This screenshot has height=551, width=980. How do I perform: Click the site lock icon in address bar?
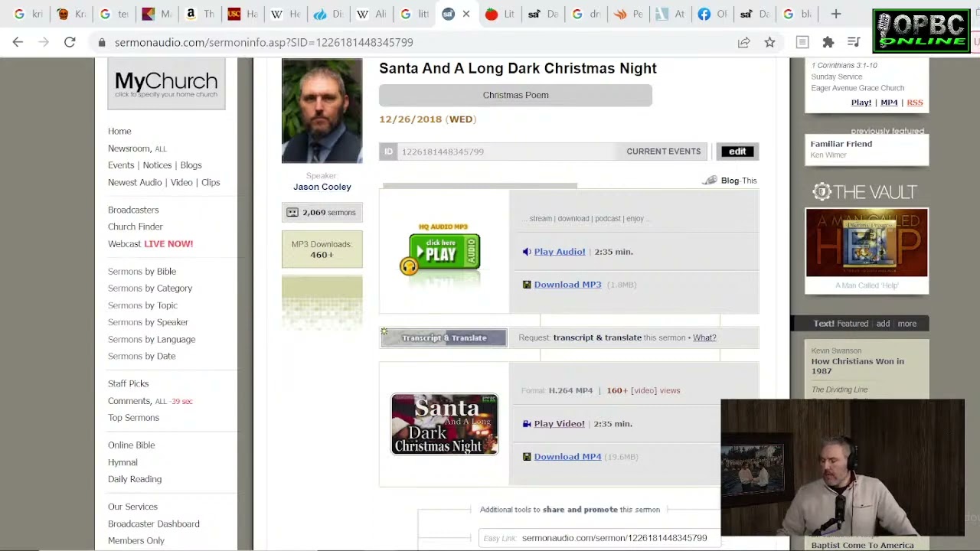[102, 43]
